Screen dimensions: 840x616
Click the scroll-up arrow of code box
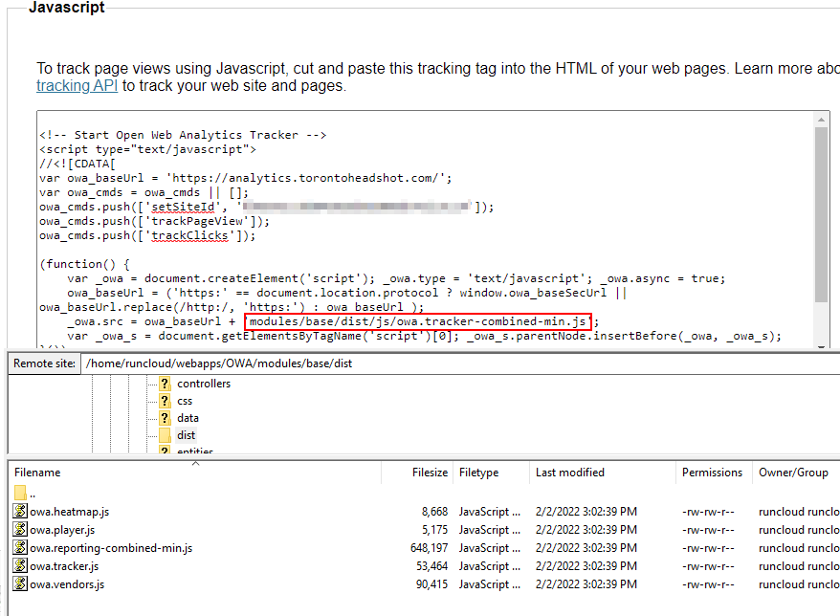point(821,120)
